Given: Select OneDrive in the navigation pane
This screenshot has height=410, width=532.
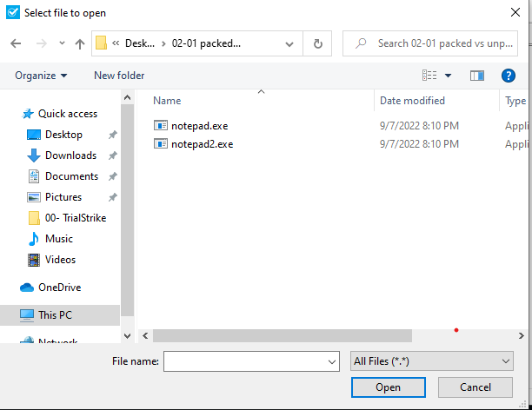Looking at the screenshot, I should (59, 288).
